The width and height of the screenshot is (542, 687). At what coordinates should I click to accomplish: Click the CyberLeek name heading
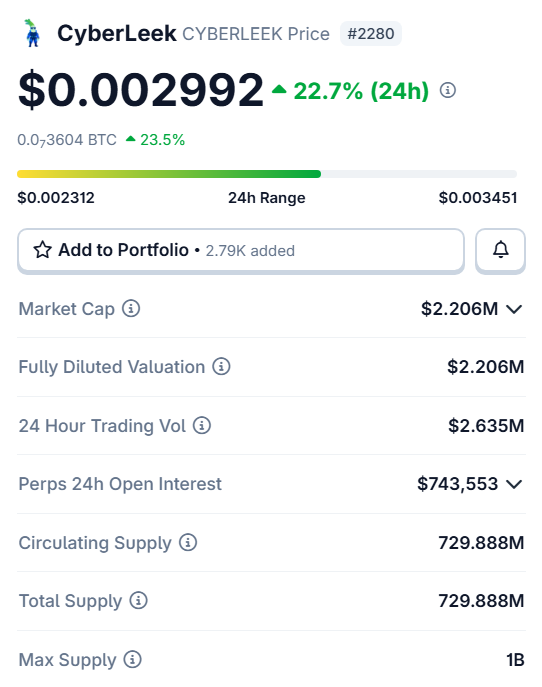[x=117, y=34]
